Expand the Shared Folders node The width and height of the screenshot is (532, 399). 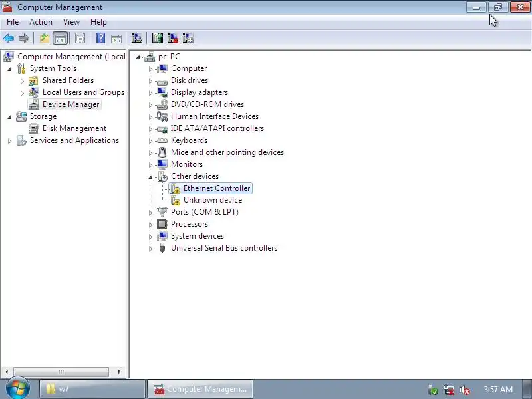point(22,81)
